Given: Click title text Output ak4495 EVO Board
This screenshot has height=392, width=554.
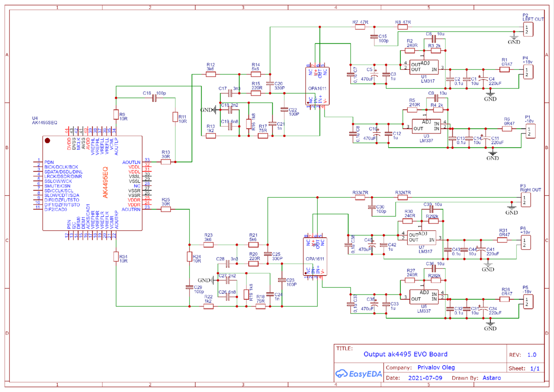Looking at the screenshot, I should (x=405, y=355).
